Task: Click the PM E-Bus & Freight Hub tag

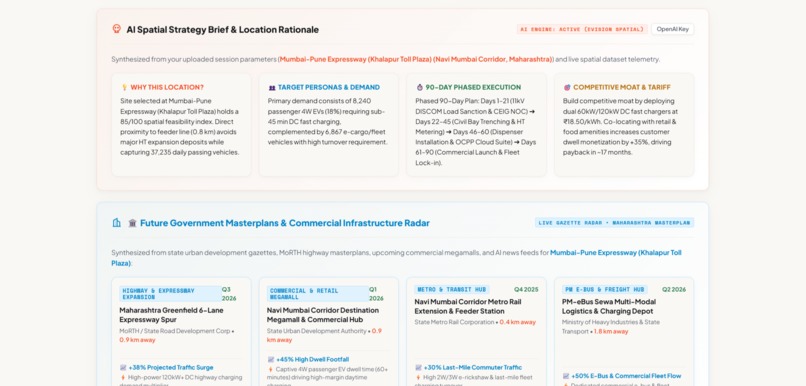Action: 604,289
